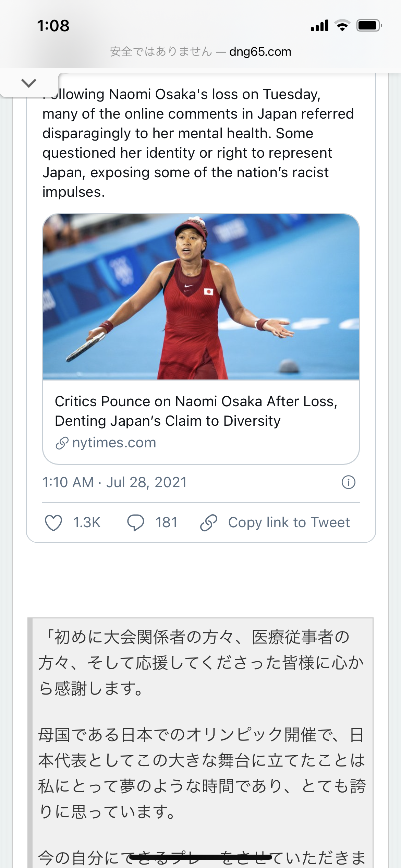Tap the dng65.com address bar

[200, 52]
